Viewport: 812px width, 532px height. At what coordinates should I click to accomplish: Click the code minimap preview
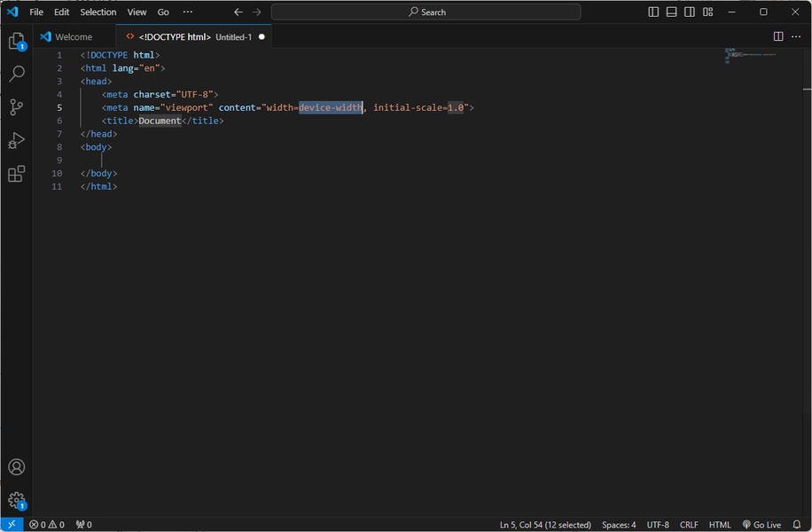tap(749, 55)
